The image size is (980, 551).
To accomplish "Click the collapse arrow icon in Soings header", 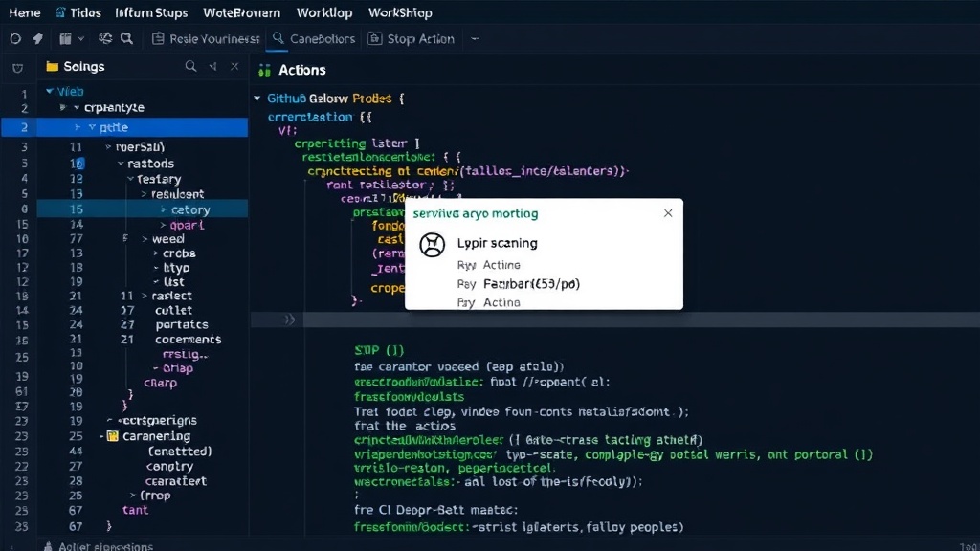I will (213, 66).
